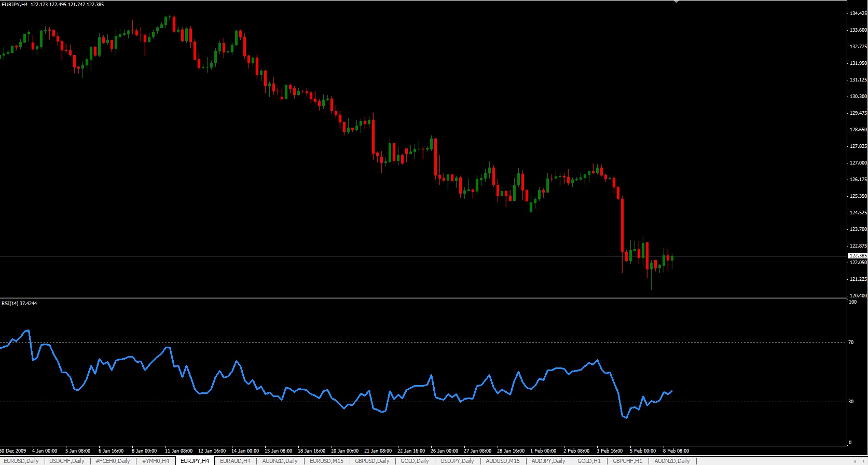
Task: Click the RSI(14) 37.4244 indicator label
Action: pyautogui.click(x=19, y=303)
